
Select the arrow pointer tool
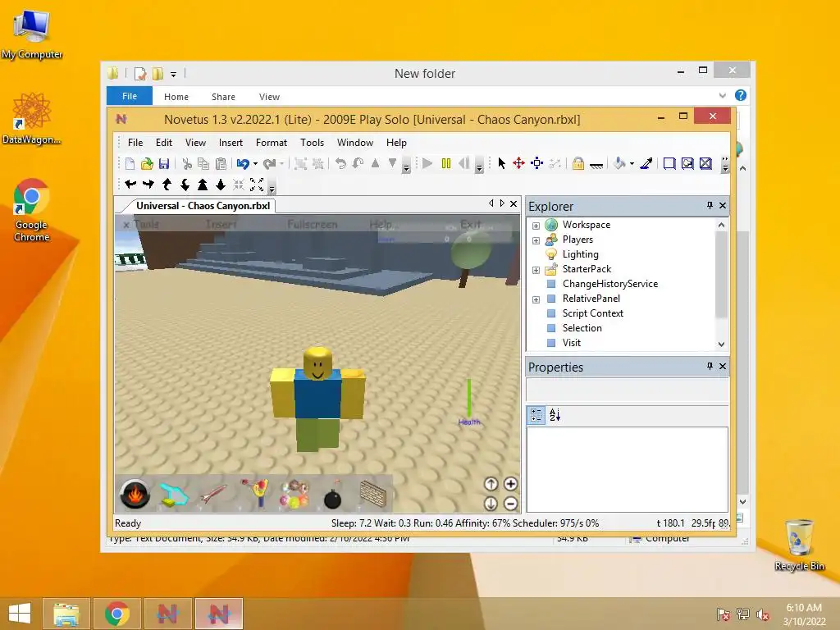[x=502, y=163]
